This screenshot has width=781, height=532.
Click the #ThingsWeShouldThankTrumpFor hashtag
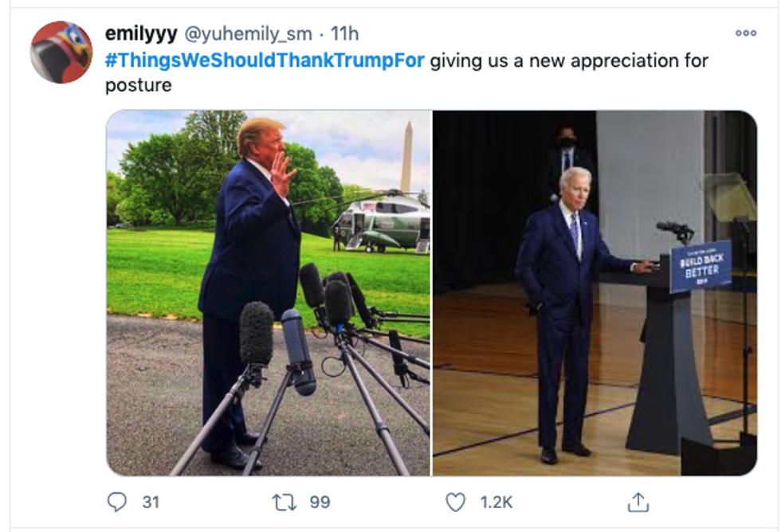point(265,61)
